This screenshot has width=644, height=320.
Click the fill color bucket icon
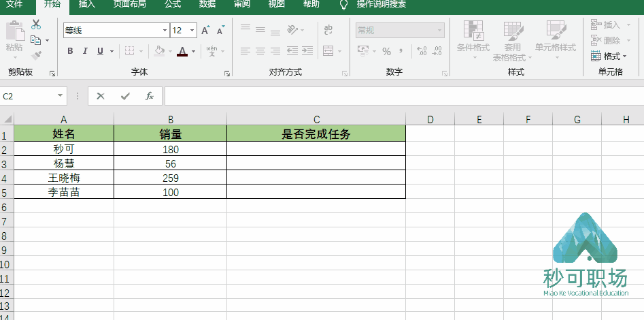159,51
